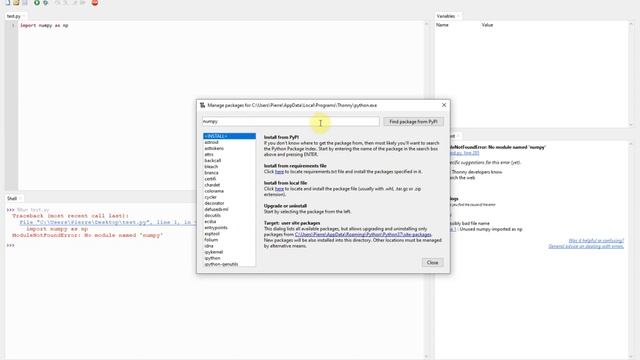640x360 pixels.
Task: Click the Debug current script icon
Action: click(x=46, y=2)
